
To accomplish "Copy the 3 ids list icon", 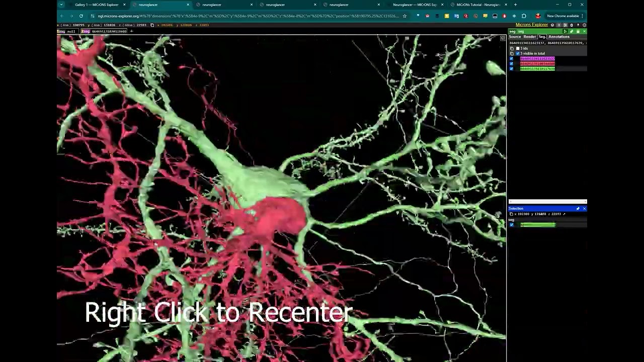I will point(512,48).
